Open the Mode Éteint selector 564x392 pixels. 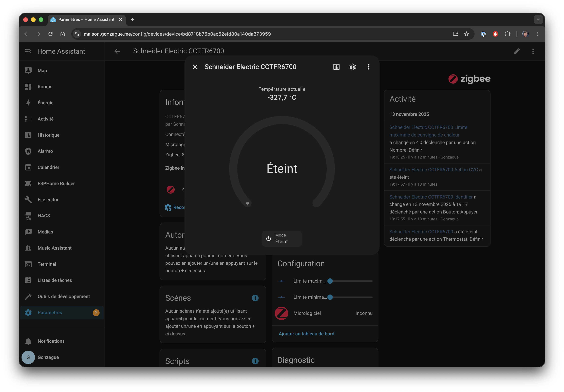pyautogui.click(x=282, y=238)
